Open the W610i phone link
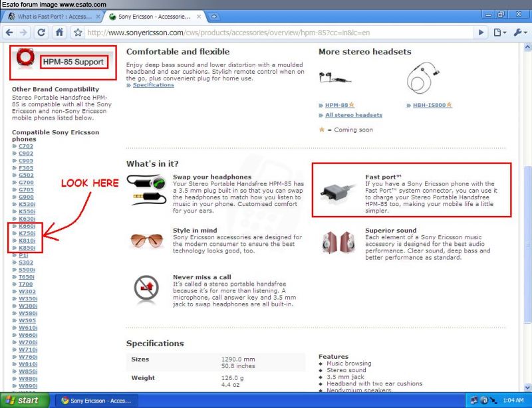Screen dimensions: 532x408 (28, 328)
